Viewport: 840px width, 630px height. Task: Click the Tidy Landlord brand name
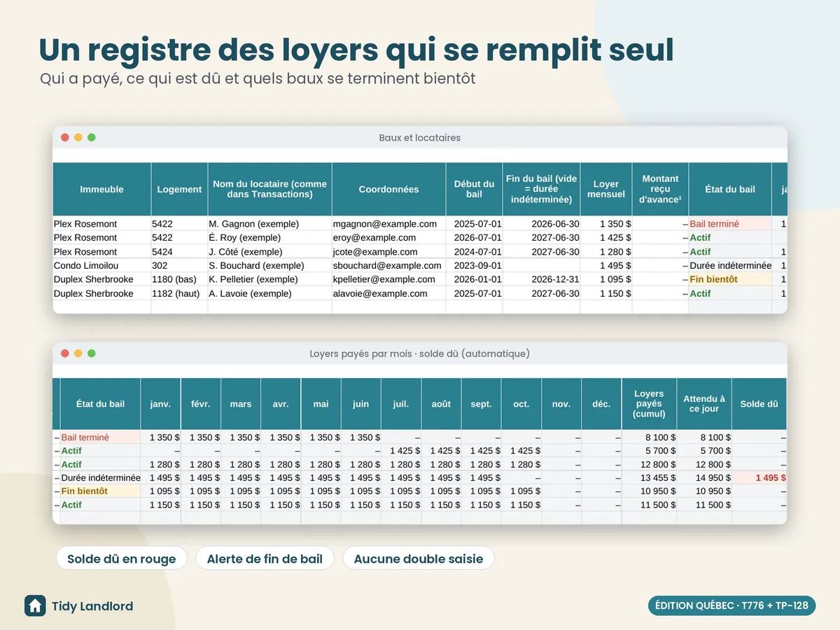point(92,606)
